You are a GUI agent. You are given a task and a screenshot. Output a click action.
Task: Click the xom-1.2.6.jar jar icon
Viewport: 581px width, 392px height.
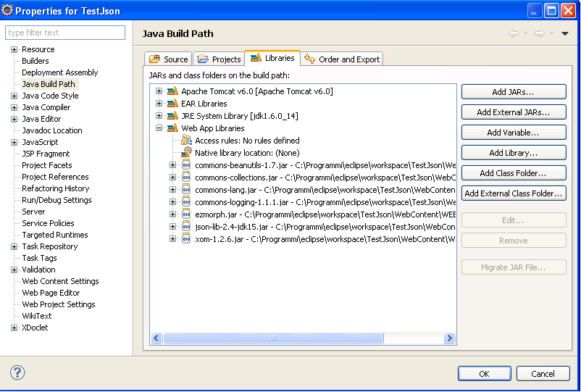186,239
